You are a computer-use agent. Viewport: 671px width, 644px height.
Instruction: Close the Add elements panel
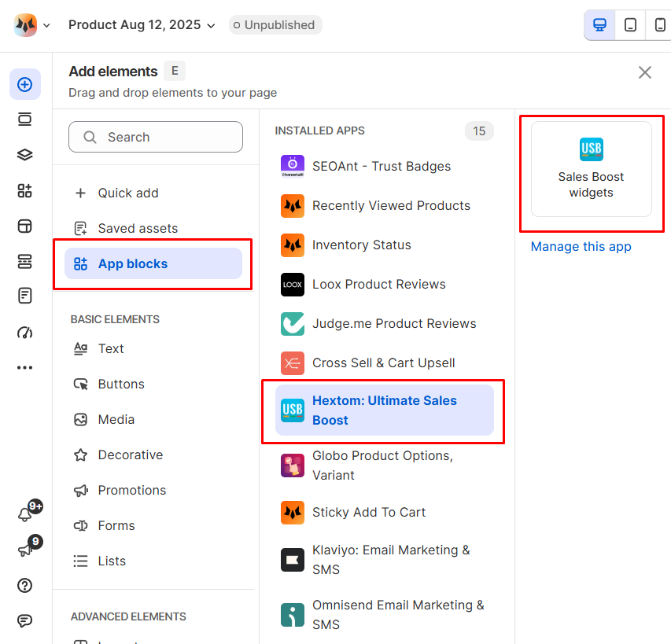pyautogui.click(x=645, y=72)
